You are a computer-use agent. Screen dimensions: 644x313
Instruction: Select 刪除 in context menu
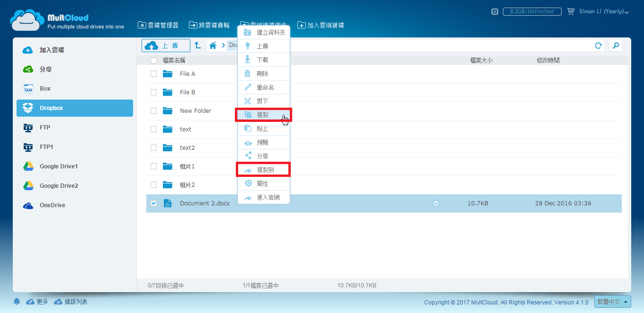click(263, 74)
